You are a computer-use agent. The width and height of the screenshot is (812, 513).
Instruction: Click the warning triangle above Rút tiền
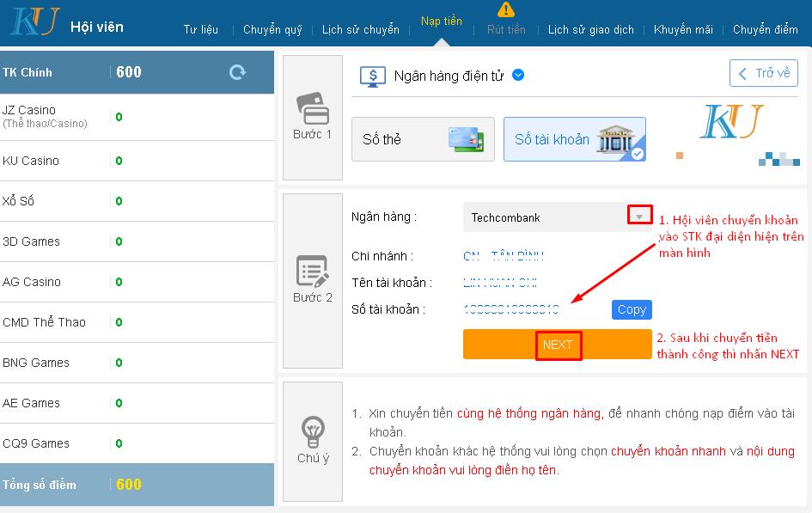[x=506, y=9]
